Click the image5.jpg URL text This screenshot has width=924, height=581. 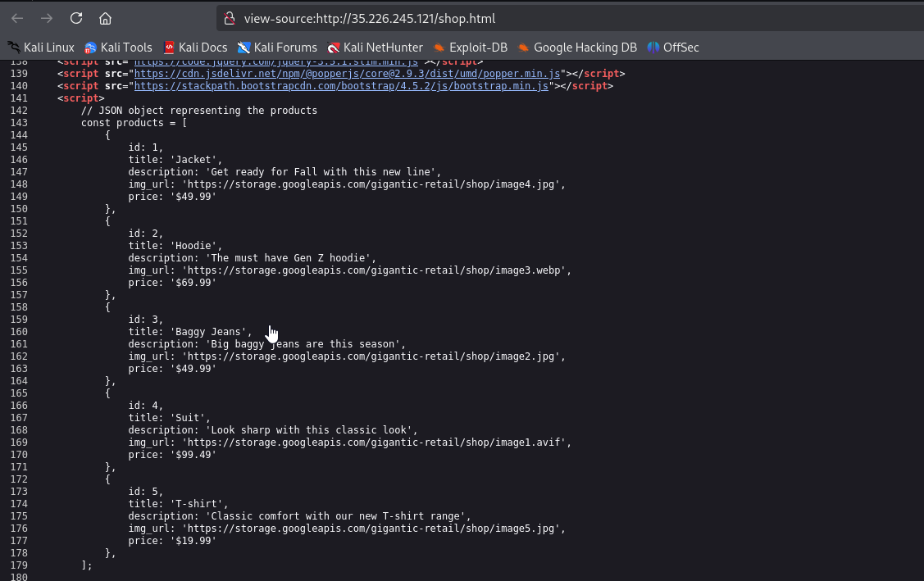(371, 529)
